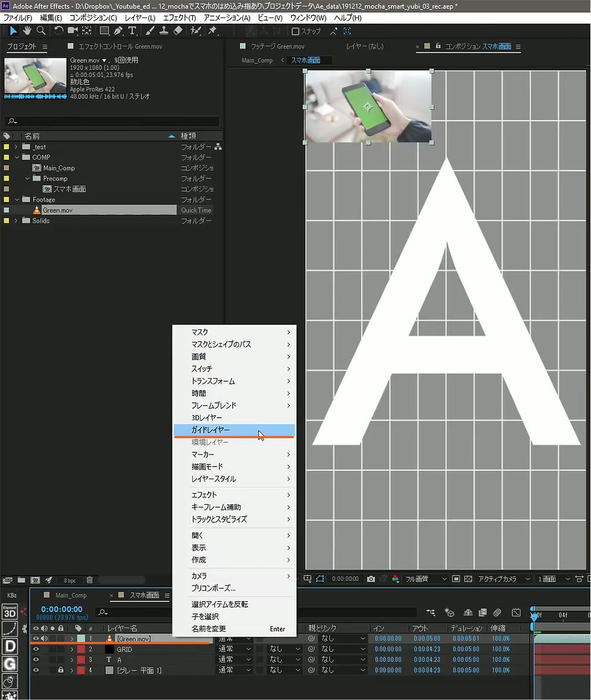
Task: Choose ガイドレイヤー in the context menu
Action: tap(235, 429)
